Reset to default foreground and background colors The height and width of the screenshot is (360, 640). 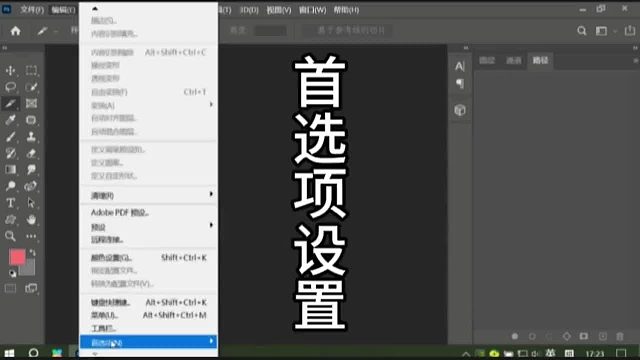coord(13,273)
